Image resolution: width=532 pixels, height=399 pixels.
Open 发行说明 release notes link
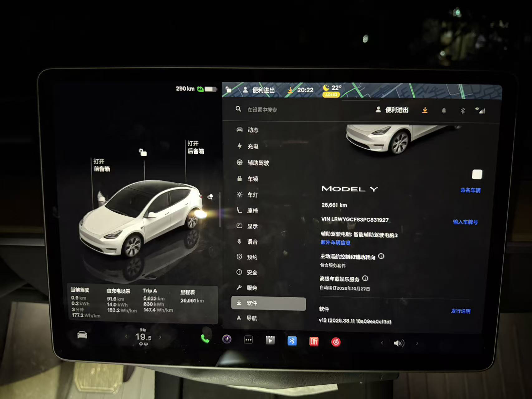point(461,311)
